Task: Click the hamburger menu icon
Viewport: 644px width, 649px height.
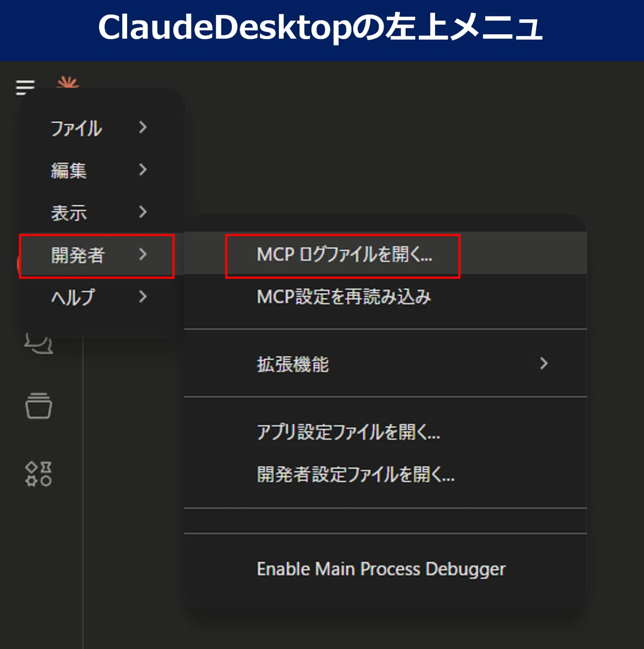Action: click(x=25, y=86)
